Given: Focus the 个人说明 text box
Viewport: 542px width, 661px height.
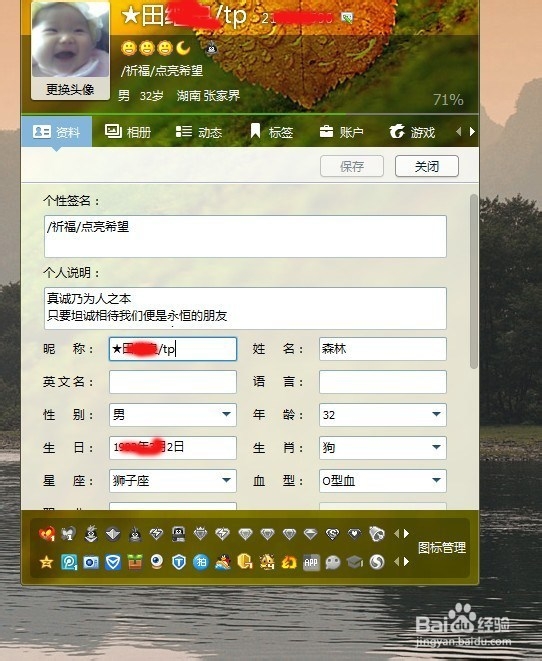Looking at the screenshot, I should [x=245, y=308].
